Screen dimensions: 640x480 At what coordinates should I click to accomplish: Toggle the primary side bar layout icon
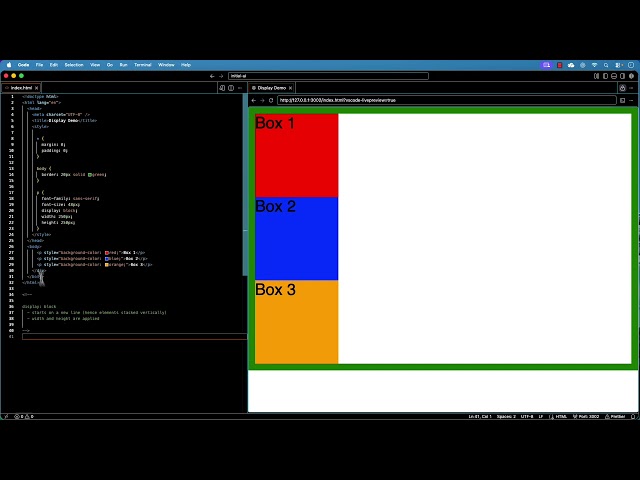605,76
